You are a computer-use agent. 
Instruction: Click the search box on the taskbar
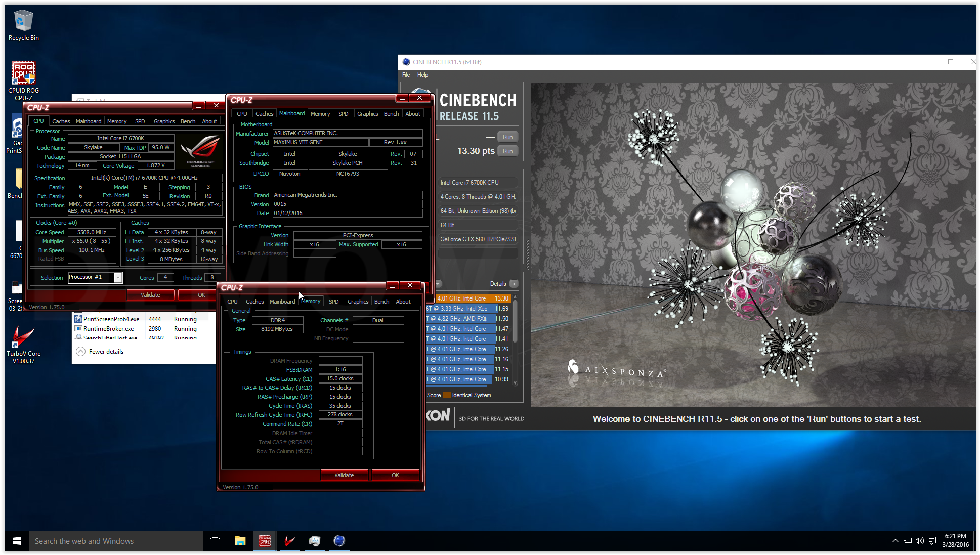click(116, 541)
